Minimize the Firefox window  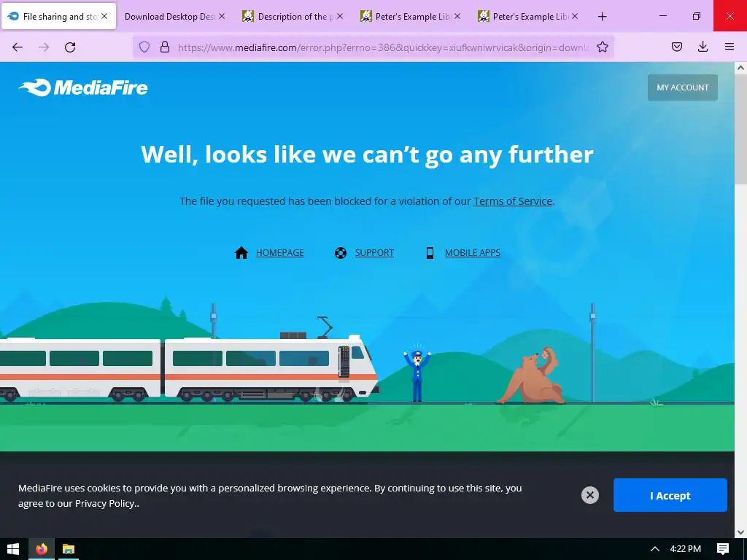click(x=662, y=16)
